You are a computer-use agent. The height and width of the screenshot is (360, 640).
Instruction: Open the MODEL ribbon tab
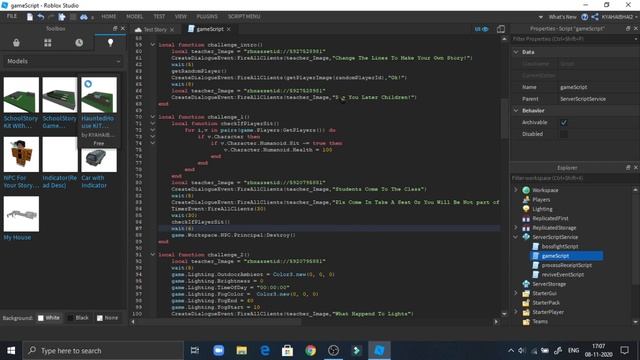pyautogui.click(x=134, y=17)
